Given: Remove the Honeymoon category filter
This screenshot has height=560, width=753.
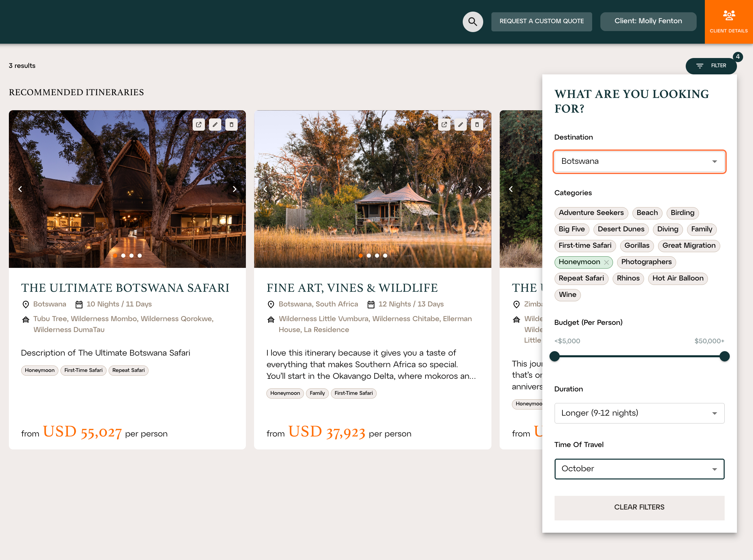Looking at the screenshot, I should pyautogui.click(x=606, y=262).
